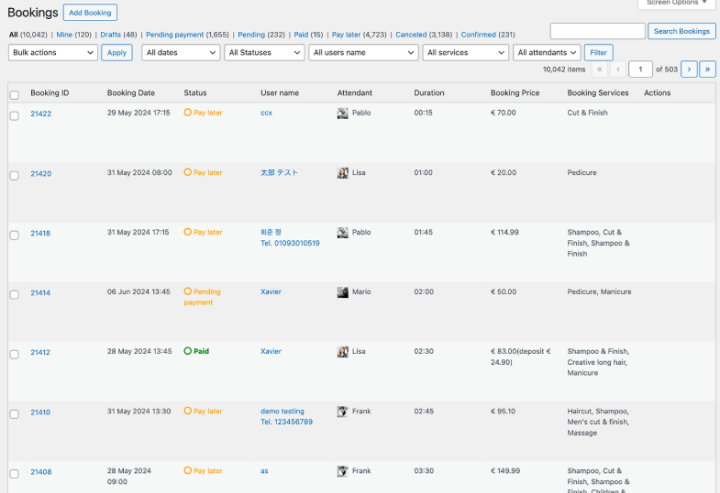Click Pay later status icon for booking 21418
Image resolution: width=720 pixels, height=493 pixels.
(187, 232)
